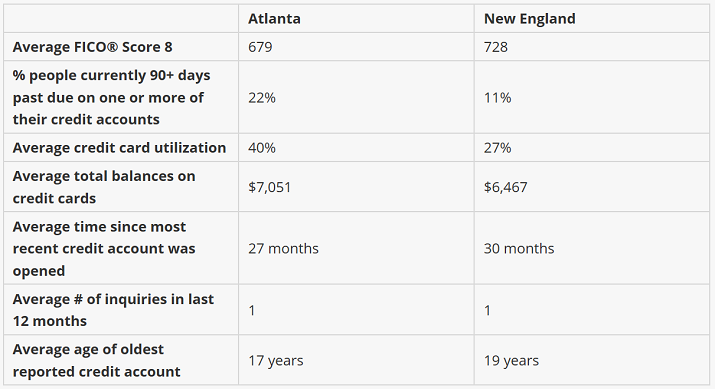Select Average # of inquiries row label

coord(113,310)
